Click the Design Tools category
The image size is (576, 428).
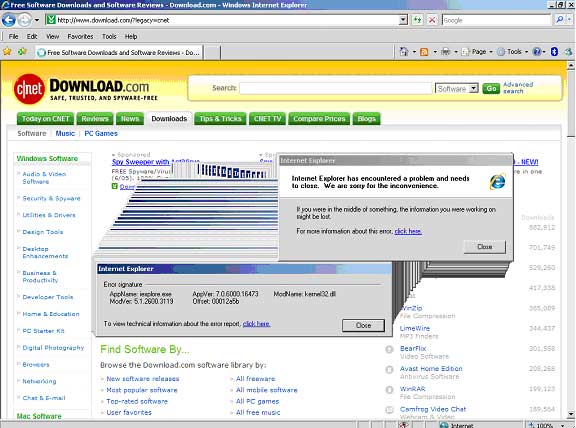(x=43, y=232)
